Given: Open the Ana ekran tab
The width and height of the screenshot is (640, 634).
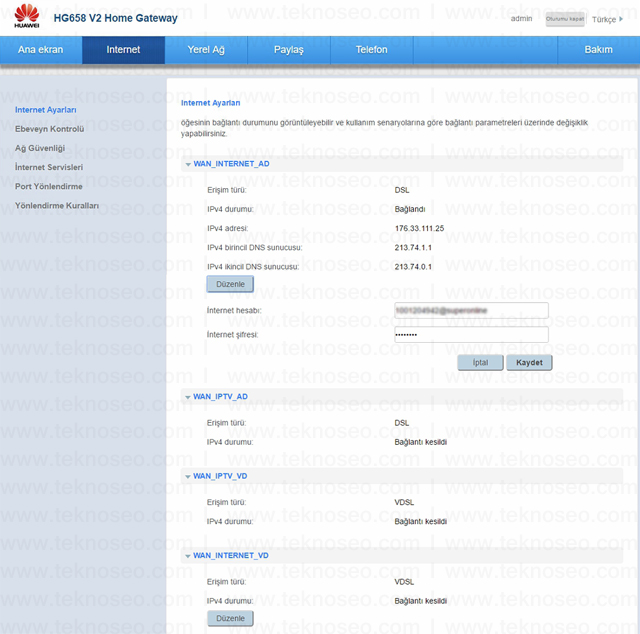Looking at the screenshot, I should pos(41,50).
